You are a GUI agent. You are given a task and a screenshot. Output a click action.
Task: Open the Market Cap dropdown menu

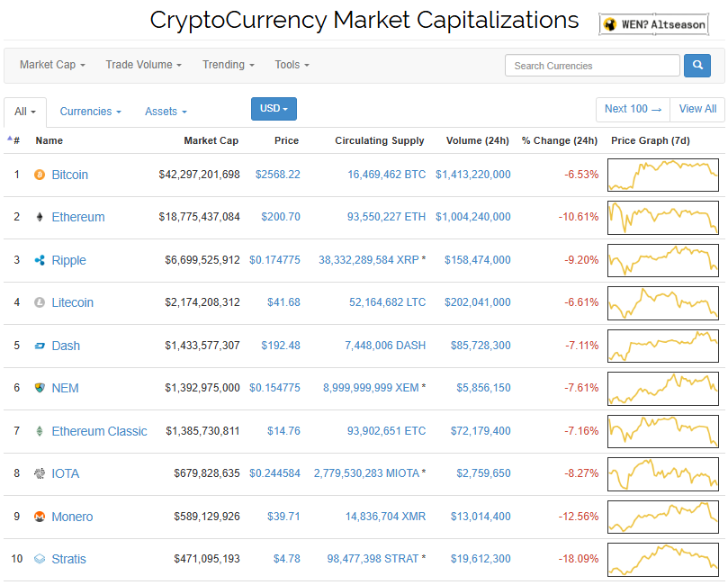tap(52, 65)
